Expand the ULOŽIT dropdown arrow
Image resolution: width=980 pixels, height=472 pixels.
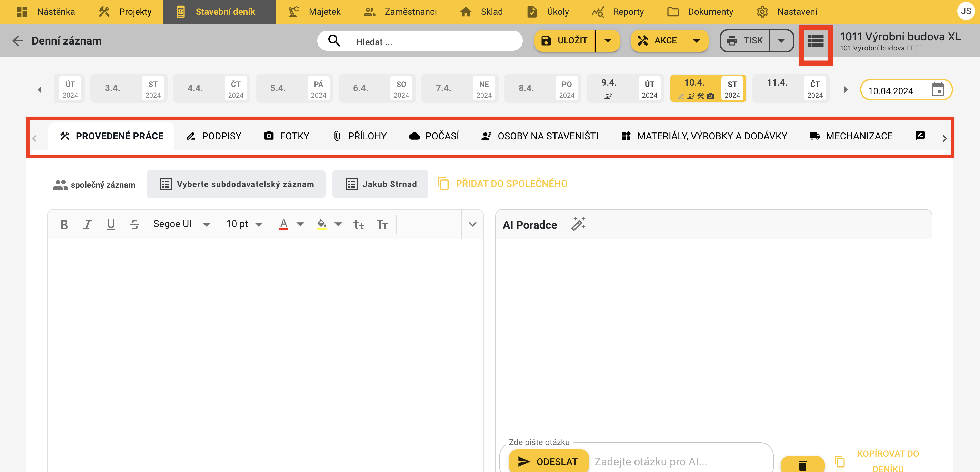(608, 41)
